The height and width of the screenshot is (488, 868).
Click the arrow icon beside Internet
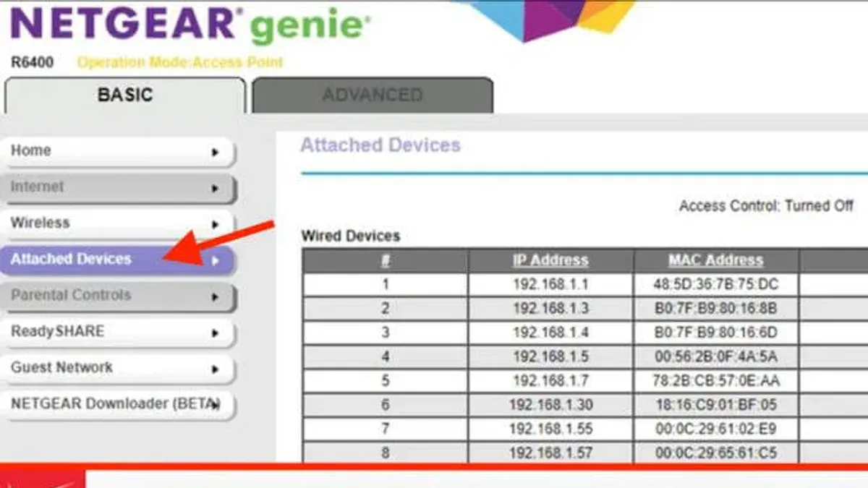[215, 189]
